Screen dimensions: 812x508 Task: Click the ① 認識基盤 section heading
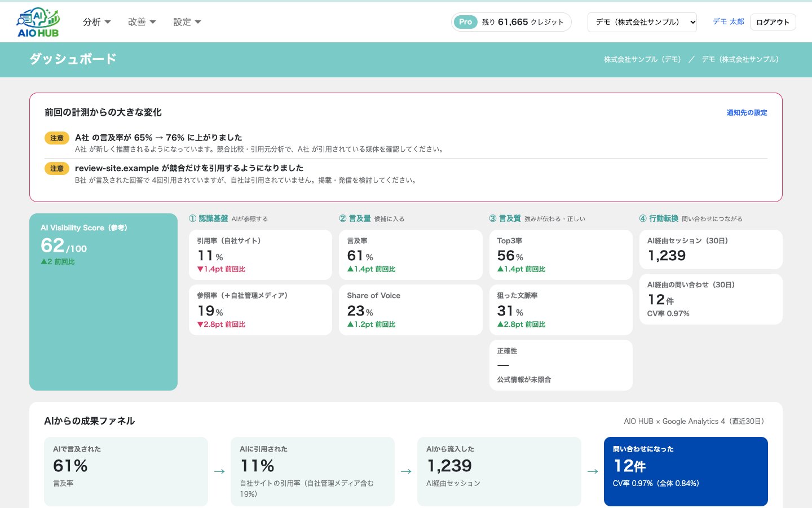[x=209, y=218]
